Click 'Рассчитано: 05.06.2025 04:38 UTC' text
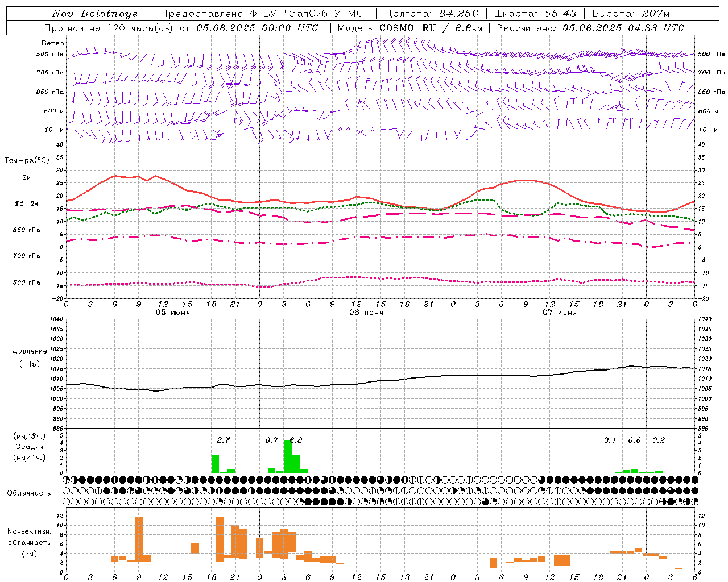This screenshot has width=728, height=582. click(590, 28)
